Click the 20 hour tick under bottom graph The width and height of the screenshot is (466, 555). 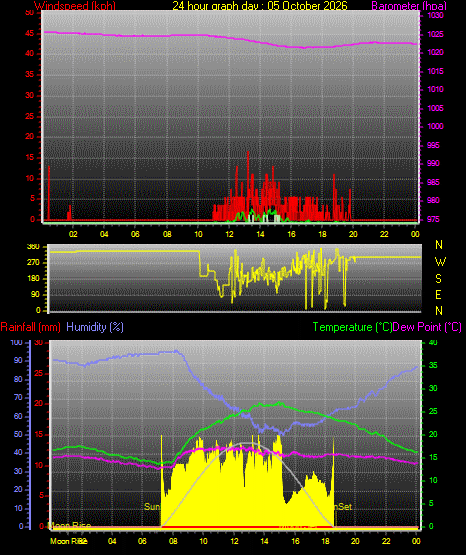click(x=355, y=541)
